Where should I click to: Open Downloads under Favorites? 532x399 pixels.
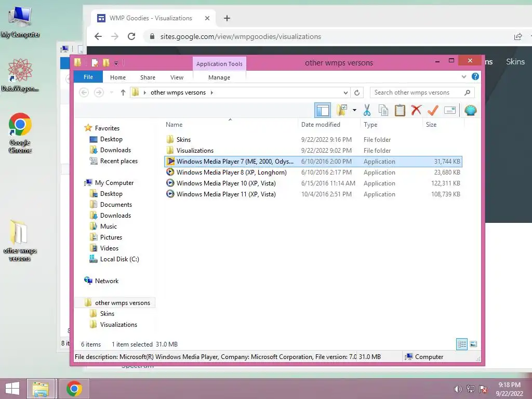(x=115, y=150)
